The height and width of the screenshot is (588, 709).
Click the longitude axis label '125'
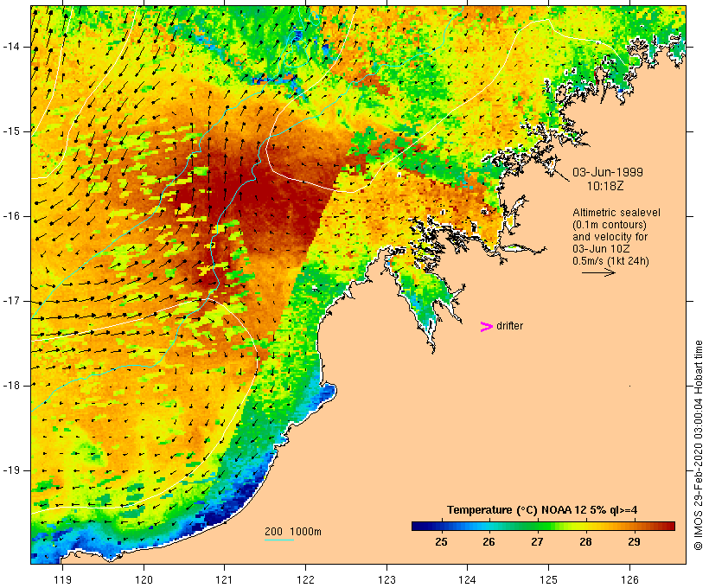[x=548, y=579]
